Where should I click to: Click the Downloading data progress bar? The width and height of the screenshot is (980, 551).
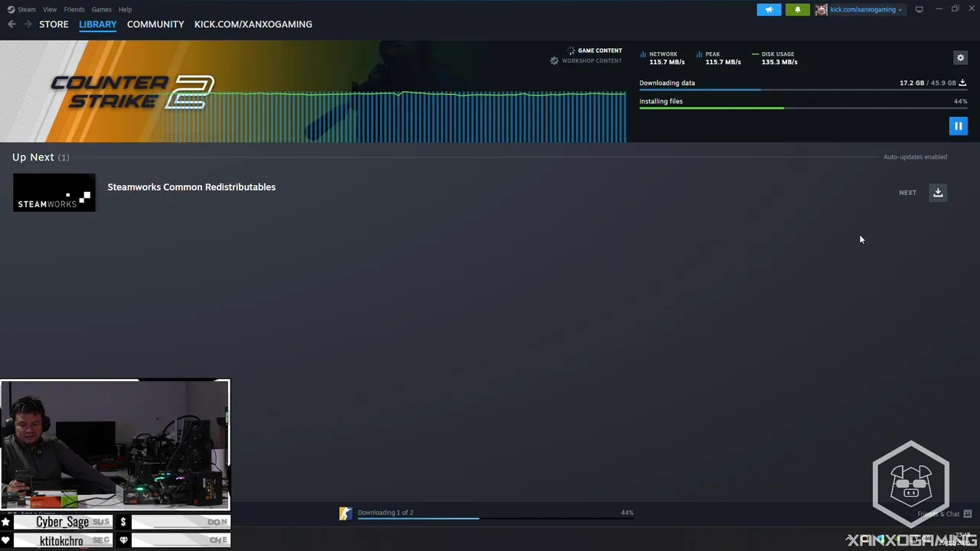(x=803, y=90)
